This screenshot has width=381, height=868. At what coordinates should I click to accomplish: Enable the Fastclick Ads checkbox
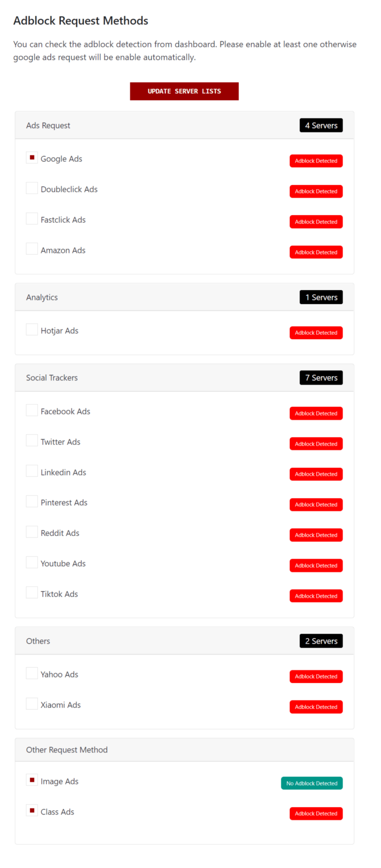pos(31,218)
